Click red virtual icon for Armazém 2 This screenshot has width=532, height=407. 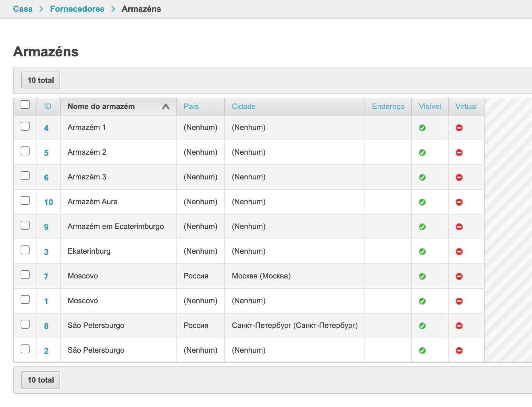coord(459,153)
